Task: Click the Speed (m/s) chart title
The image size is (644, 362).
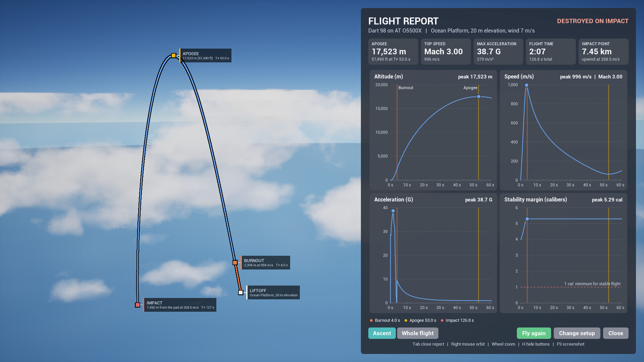Action: pyautogui.click(x=519, y=77)
